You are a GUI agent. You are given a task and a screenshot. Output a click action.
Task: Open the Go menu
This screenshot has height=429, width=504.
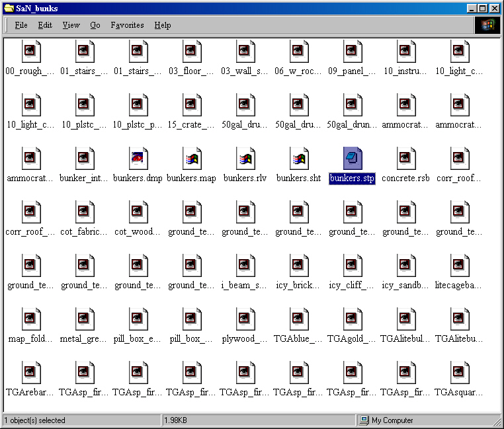pos(95,25)
